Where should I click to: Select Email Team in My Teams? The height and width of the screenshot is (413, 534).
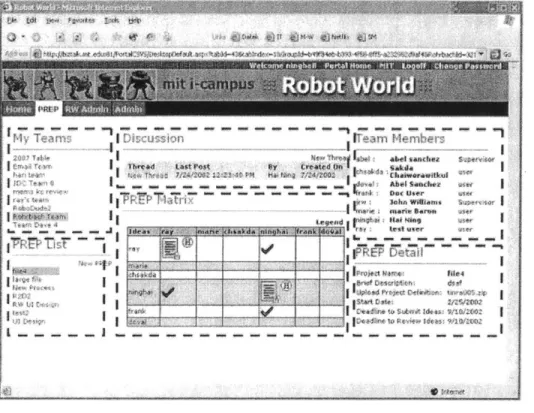tap(32, 166)
